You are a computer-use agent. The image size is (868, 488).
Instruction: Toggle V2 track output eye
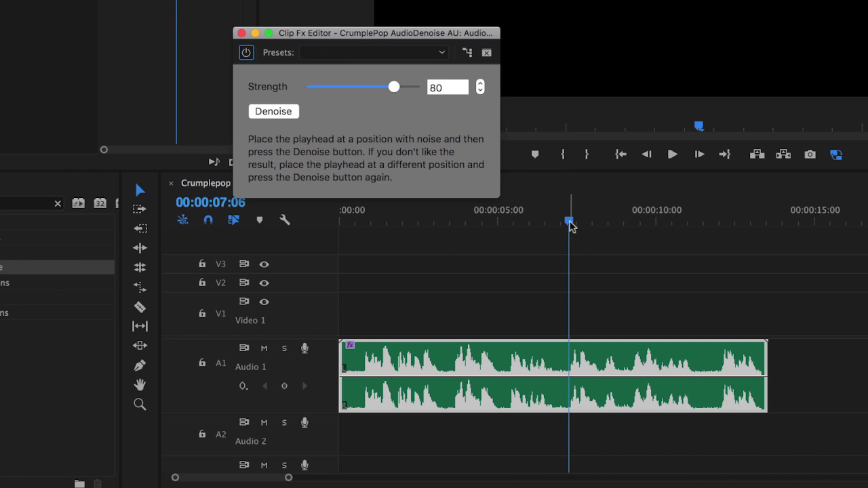pyautogui.click(x=264, y=283)
